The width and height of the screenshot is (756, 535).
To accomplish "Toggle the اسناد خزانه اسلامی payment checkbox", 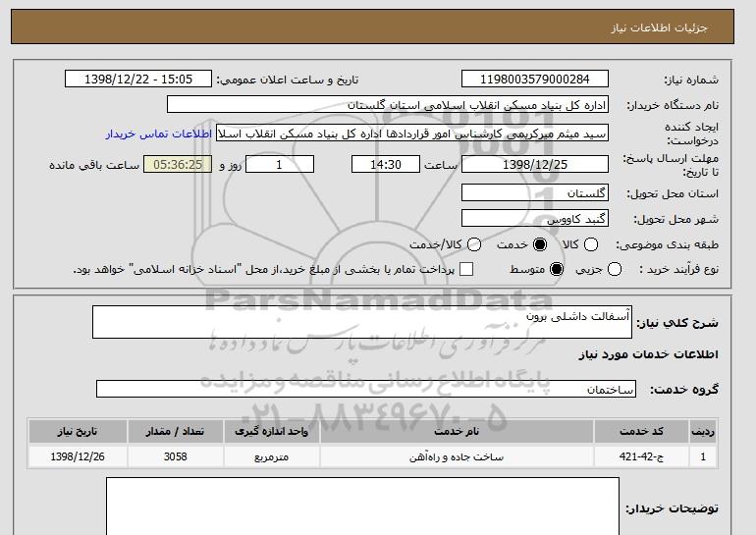I will 466,269.
